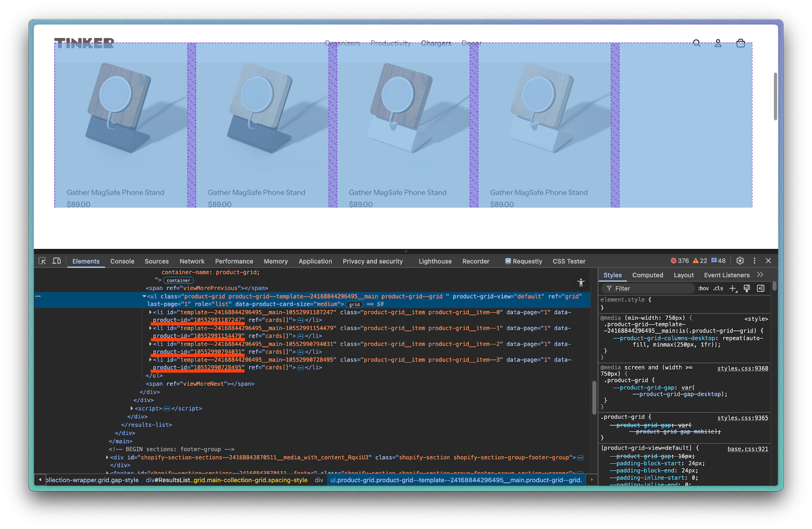The height and width of the screenshot is (529, 812).
Task: Click the Requestly extension tab icon
Action: coord(508,261)
